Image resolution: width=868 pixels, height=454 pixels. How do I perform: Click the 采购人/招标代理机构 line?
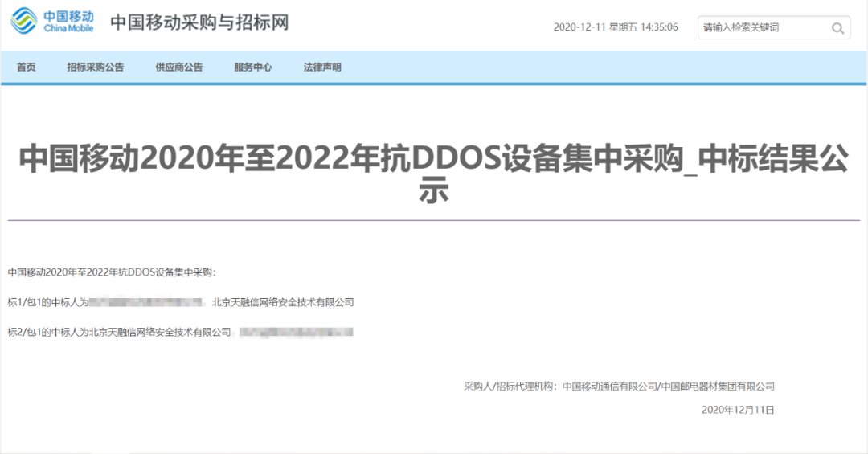click(x=619, y=387)
